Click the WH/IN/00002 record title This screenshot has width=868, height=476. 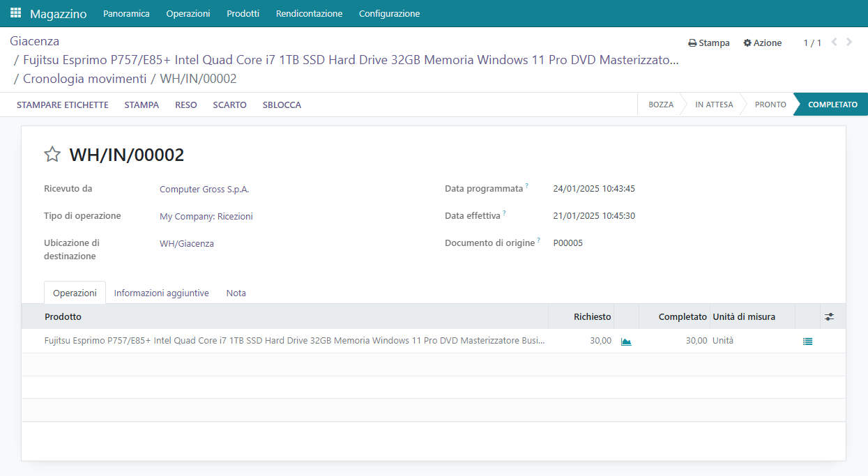click(127, 155)
